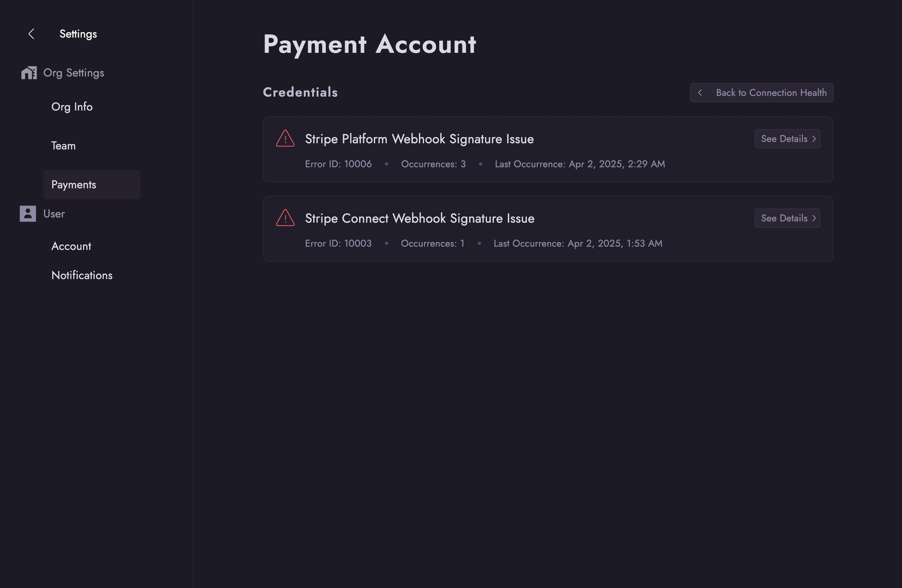
Task: Click the Org Settings building icon
Action: 29,73
